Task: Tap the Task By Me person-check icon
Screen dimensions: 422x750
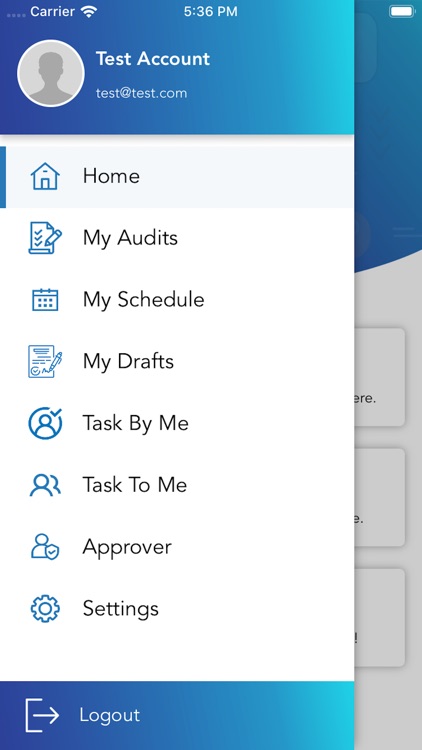Action: pyautogui.click(x=45, y=423)
